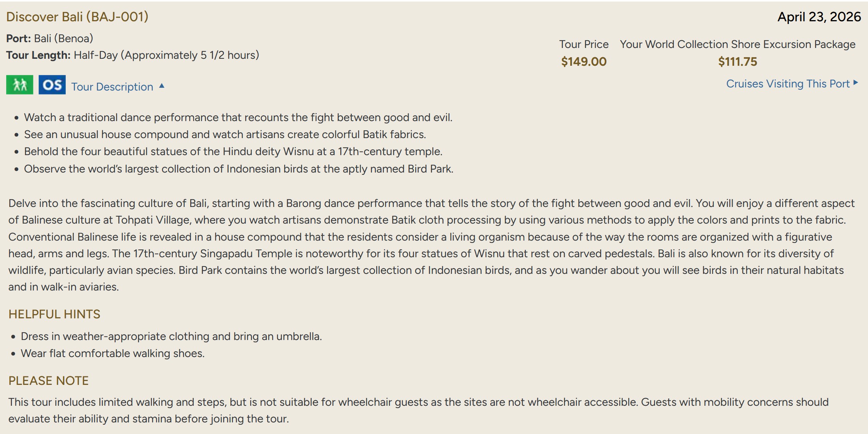
Task: Click the Bird Park highlight bullet
Action: [239, 169]
